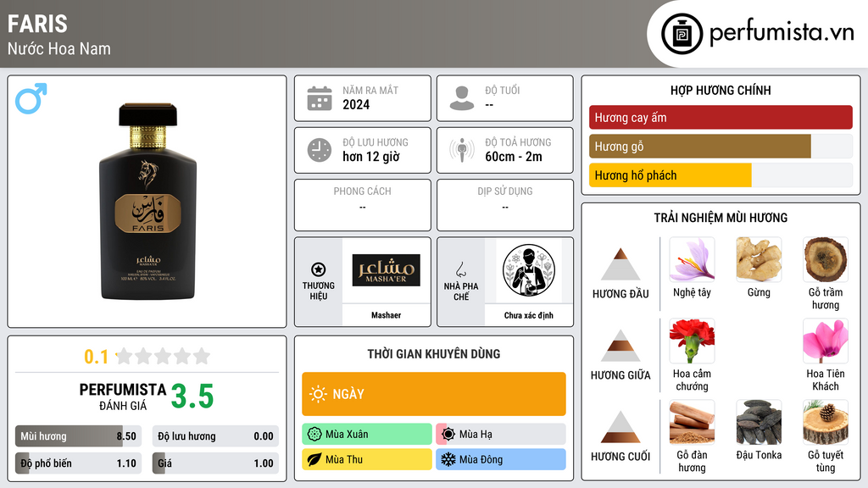
Task: Click the hơn 12 giờ longevity value
Action: click(371, 157)
